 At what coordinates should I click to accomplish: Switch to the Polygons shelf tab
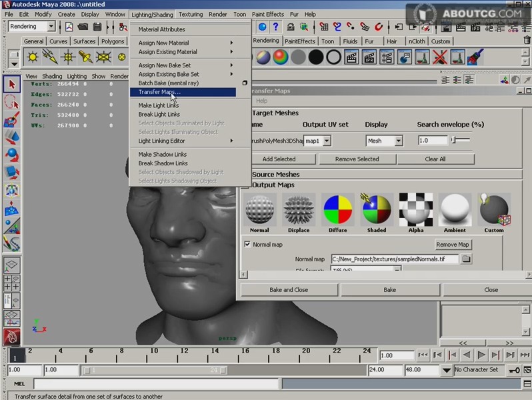tap(113, 41)
